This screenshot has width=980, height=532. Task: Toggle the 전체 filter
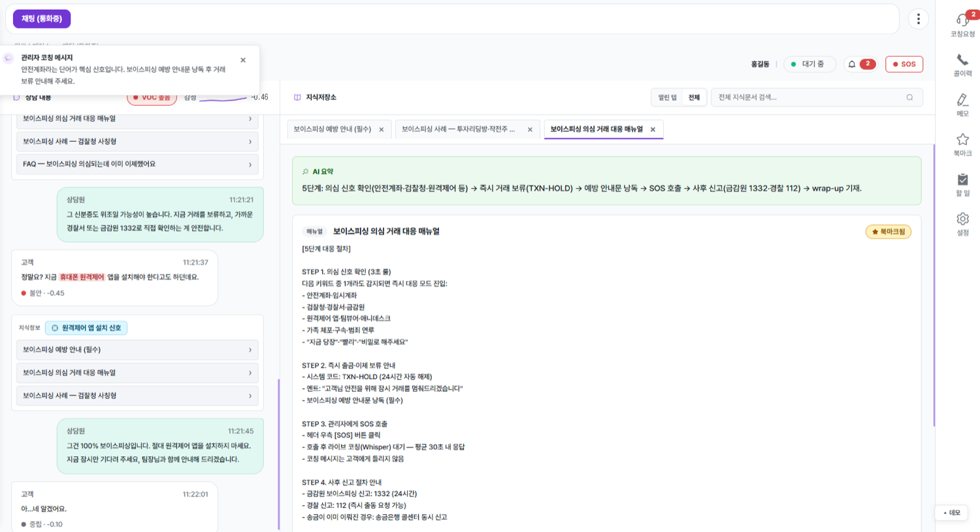(x=694, y=97)
